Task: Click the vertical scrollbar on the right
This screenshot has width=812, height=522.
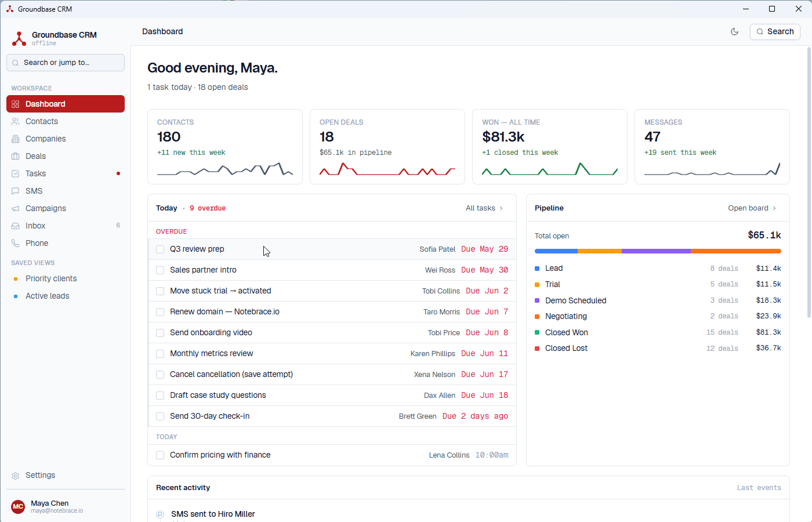Action: [809, 183]
